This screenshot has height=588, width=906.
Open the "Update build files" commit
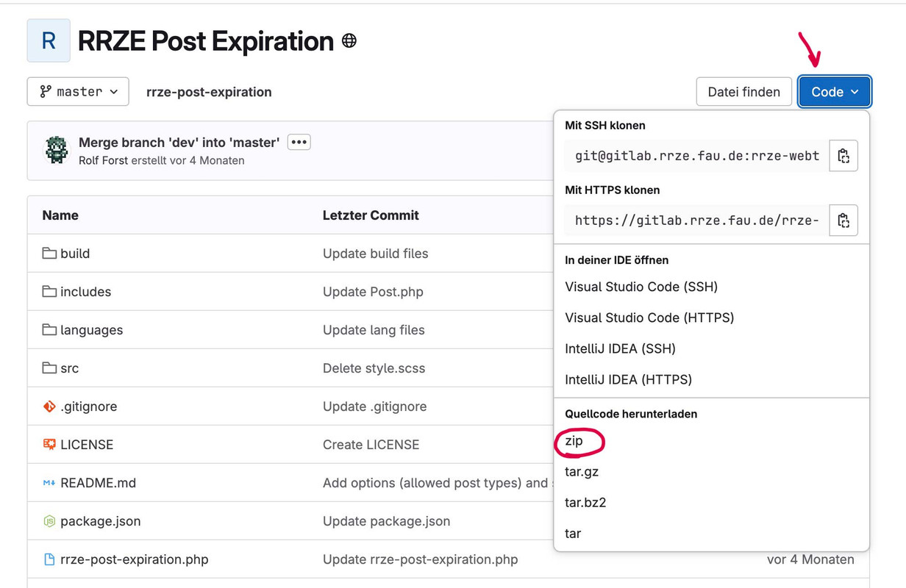point(375,254)
